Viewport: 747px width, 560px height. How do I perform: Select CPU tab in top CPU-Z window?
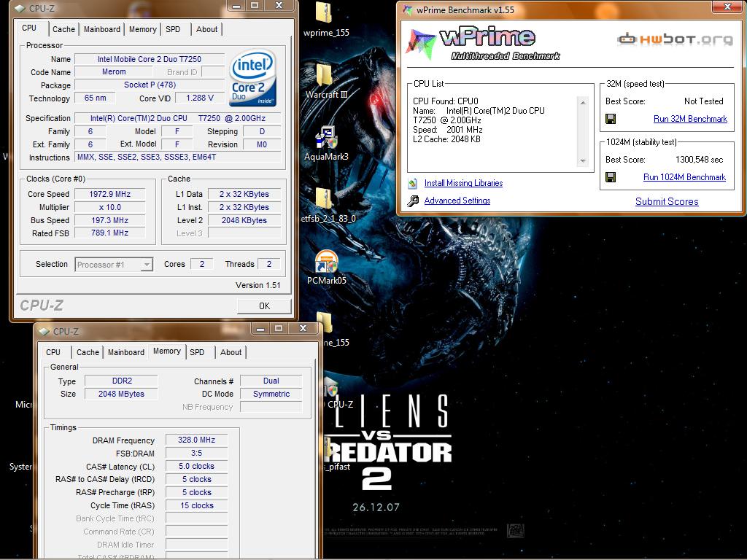click(29, 28)
